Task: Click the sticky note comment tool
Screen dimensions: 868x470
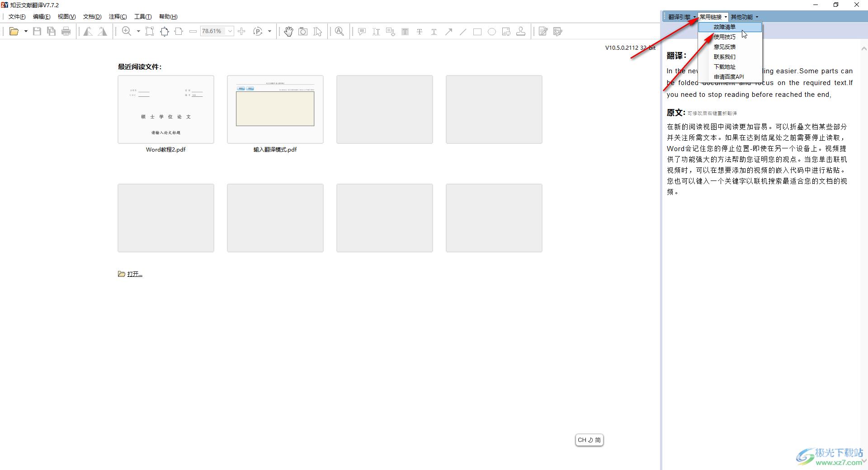Action: (362, 31)
